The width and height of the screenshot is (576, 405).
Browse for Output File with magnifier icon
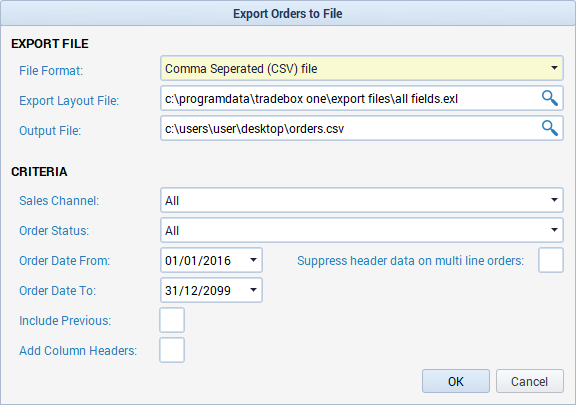(x=550, y=128)
